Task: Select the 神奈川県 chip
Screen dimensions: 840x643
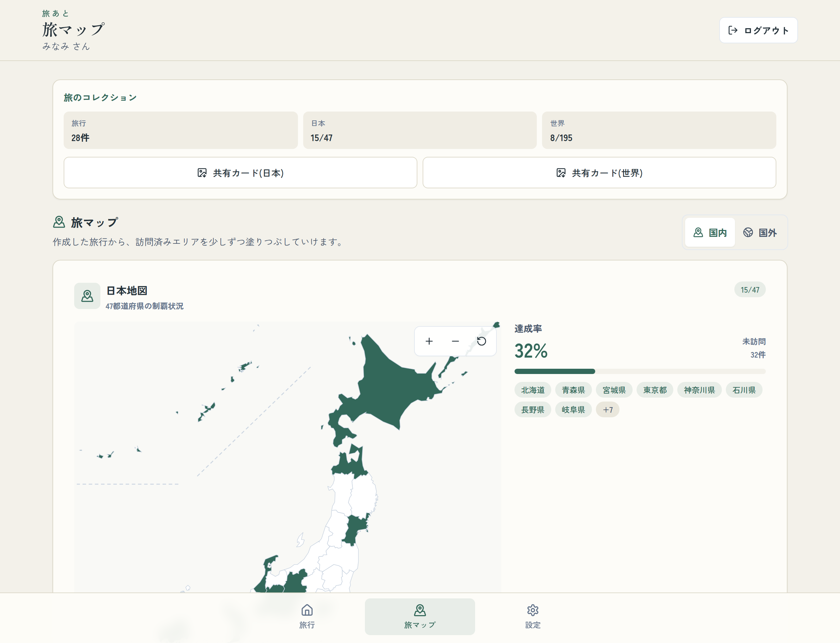Action: click(x=699, y=390)
